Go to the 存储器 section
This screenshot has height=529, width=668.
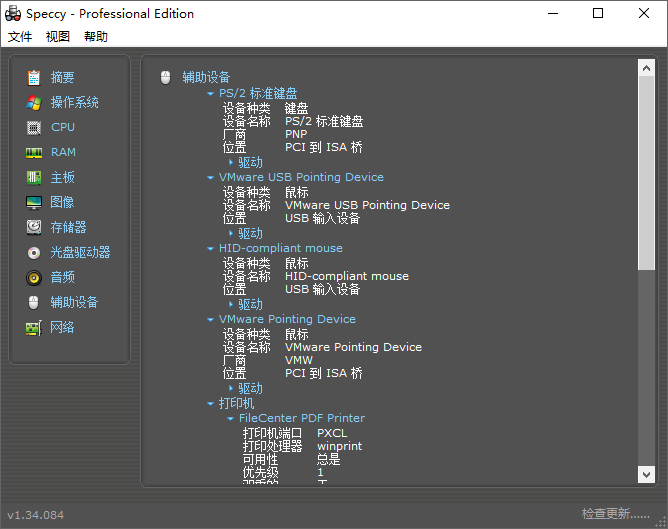click(69, 227)
